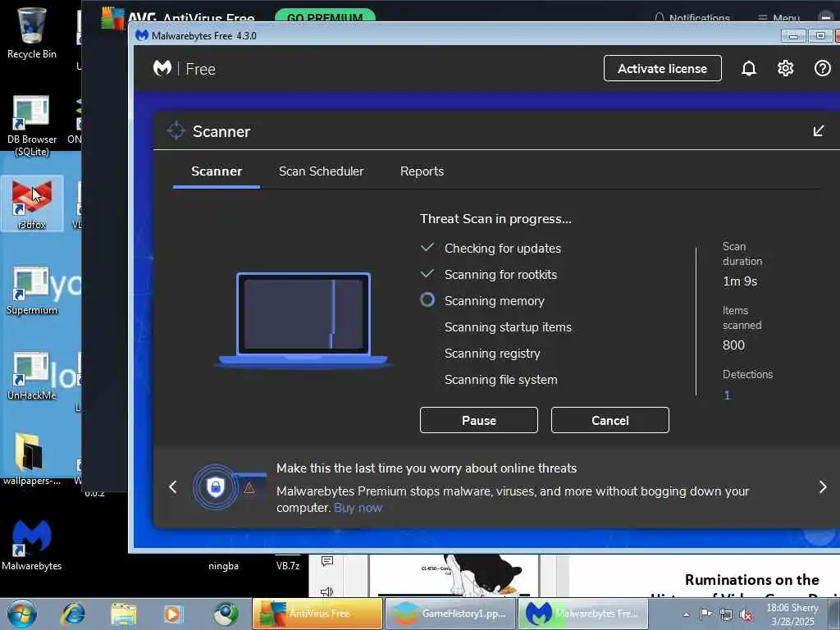840x630 pixels.
Task: Click the Checking for updates step
Action: click(503, 249)
